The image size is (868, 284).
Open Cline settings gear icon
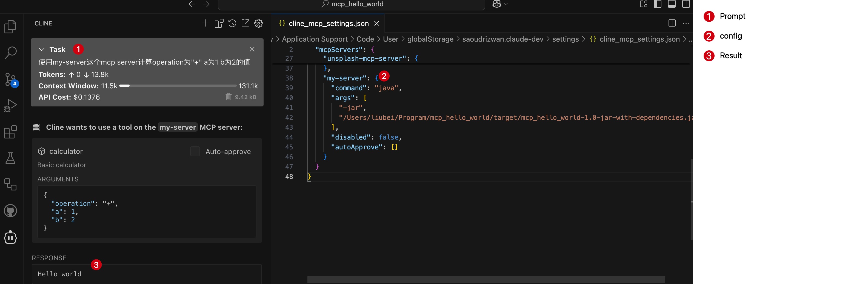(x=258, y=23)
